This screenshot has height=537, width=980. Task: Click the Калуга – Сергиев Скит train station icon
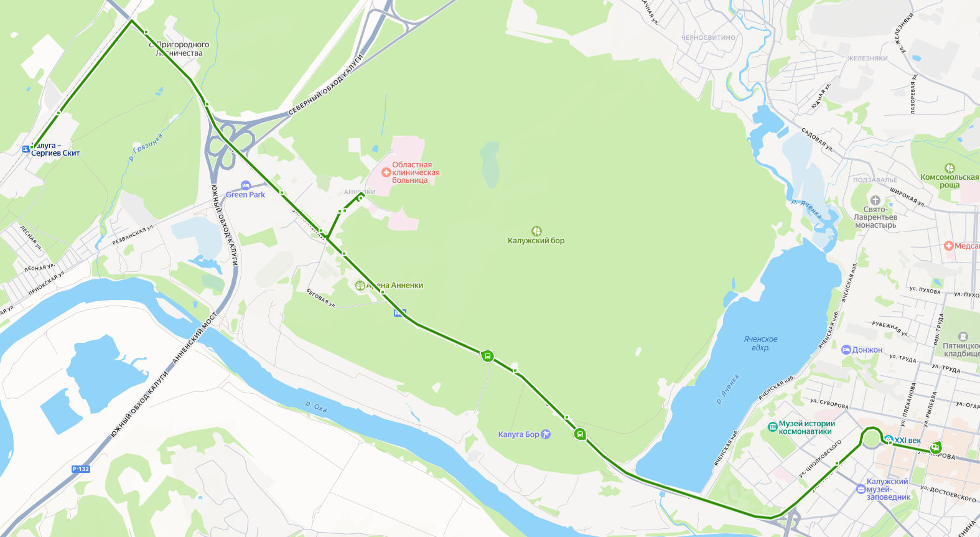point(26,149)
